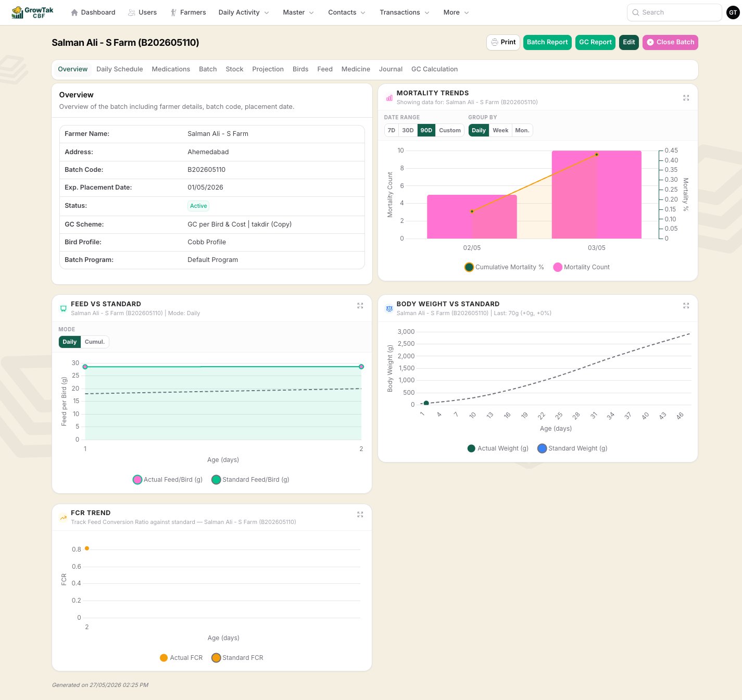742x700 pixels.
Task: Click the Close Batch button
Action: coord(670,42)
